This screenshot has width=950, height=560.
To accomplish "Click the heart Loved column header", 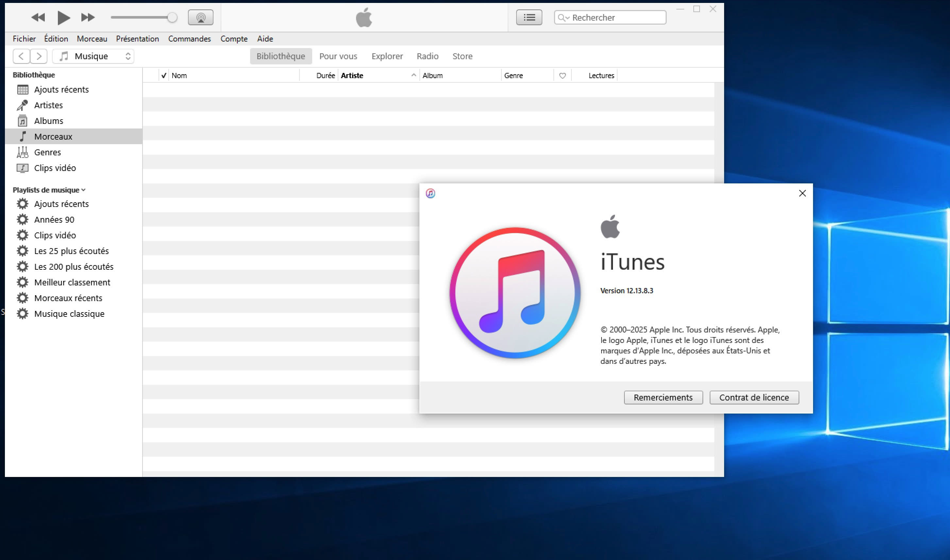I will coord(562,76).
